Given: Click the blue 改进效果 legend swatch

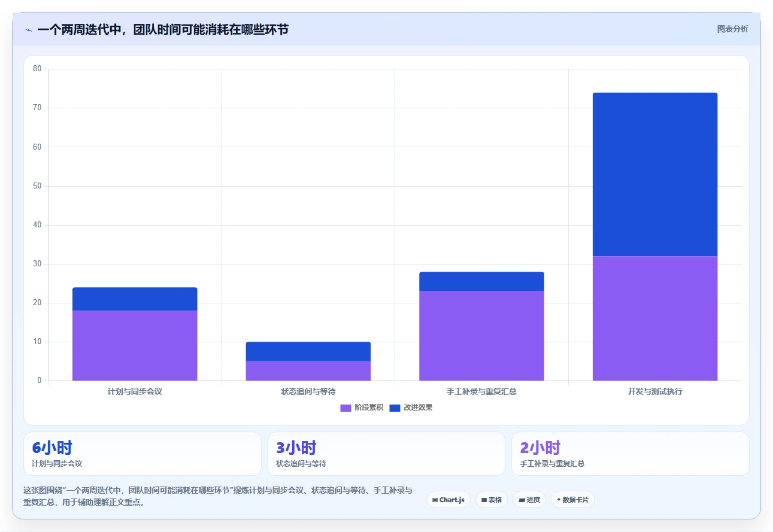Looking at the screenshot, I should (395, 408).
